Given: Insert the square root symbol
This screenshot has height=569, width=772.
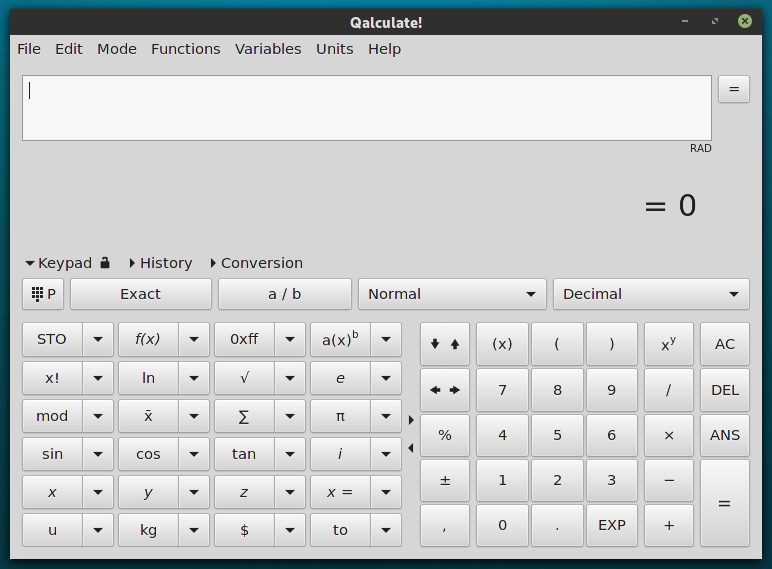Looking at the screenshot, I should [x=244, y=378].
